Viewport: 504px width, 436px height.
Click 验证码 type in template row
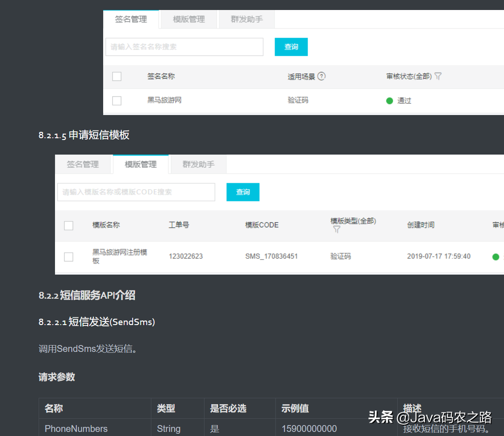(x=341, y=256)
